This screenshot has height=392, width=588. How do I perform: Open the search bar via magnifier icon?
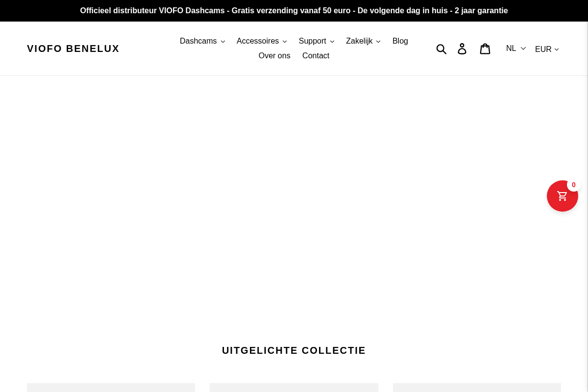(x=441, y=48)
